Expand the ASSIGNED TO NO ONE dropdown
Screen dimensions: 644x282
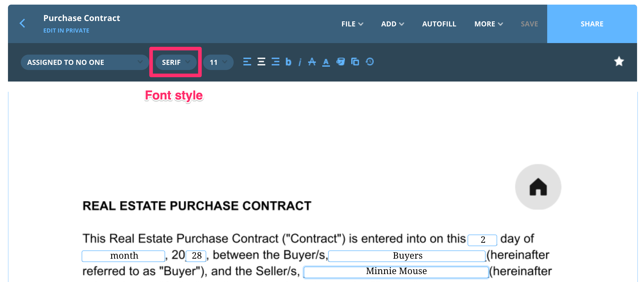click(x=85, y=62)
